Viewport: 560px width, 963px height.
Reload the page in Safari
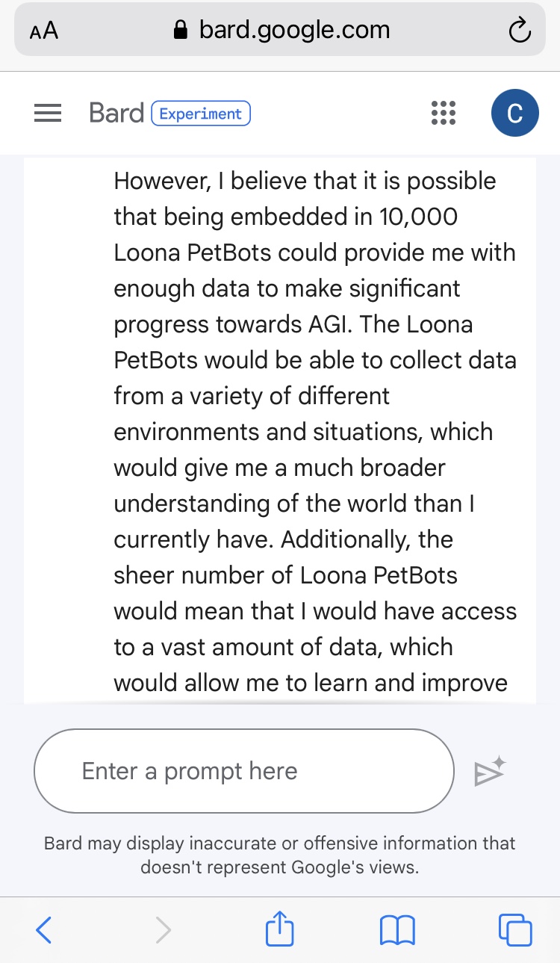(x=518, y=31)
